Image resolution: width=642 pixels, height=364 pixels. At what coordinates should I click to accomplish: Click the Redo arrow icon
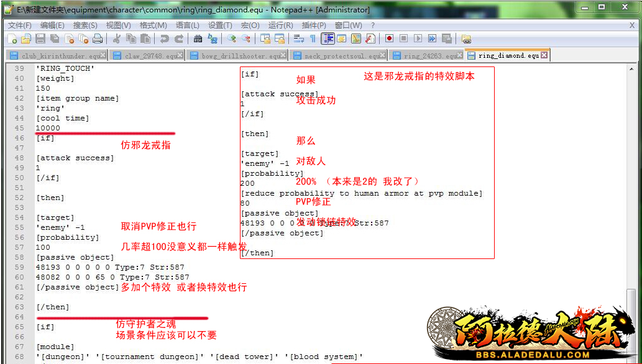coord(179,39)
